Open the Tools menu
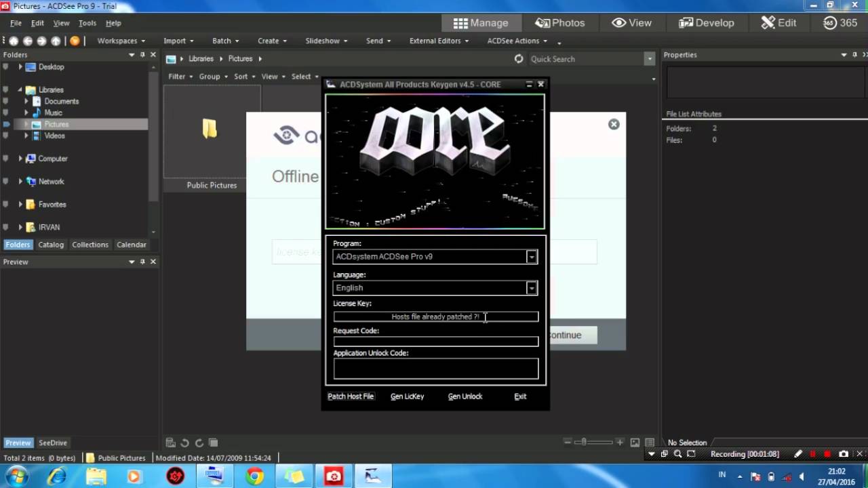868x488 pixels. [87, 23]
